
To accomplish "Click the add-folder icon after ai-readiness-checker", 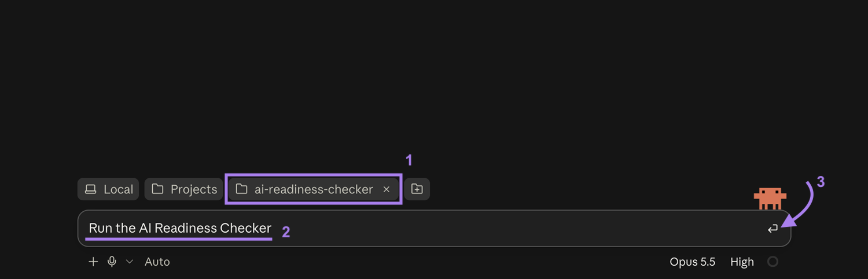I will coord(417,189).
